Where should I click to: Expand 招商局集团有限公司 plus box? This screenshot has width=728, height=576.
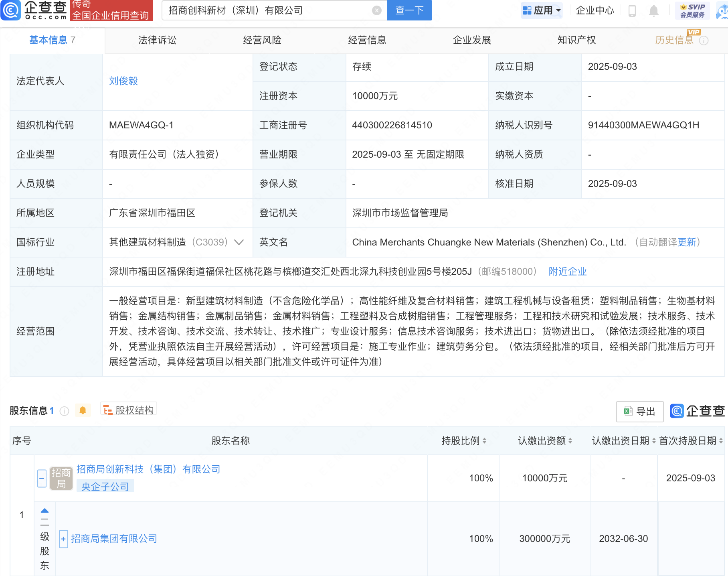[63, 539]
